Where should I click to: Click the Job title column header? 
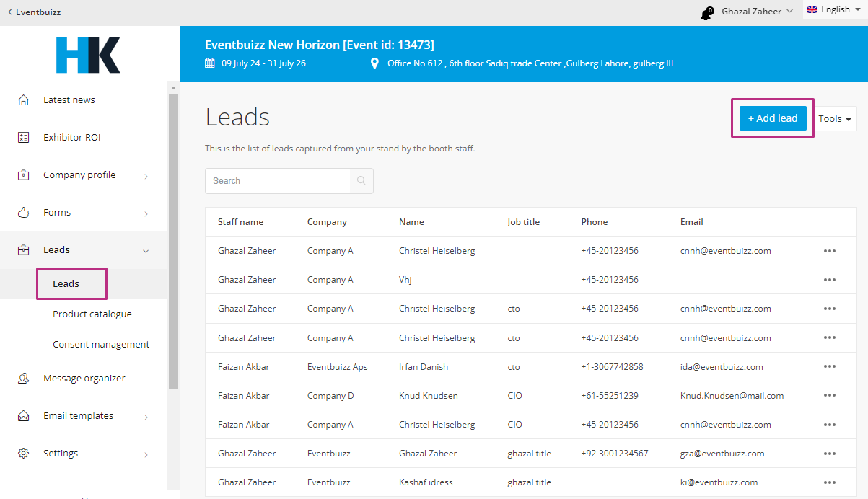tap(523, 222)
